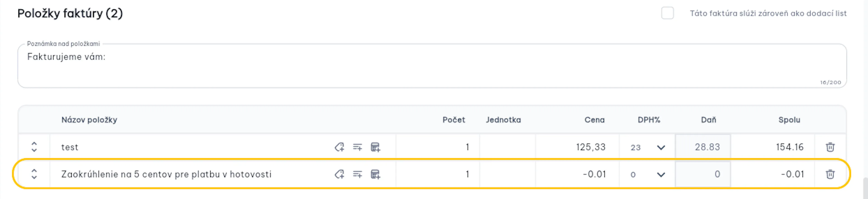Click empty Jednotka field in test row
The width and height of the screenshot is (868, 199).
coord(507,147)
